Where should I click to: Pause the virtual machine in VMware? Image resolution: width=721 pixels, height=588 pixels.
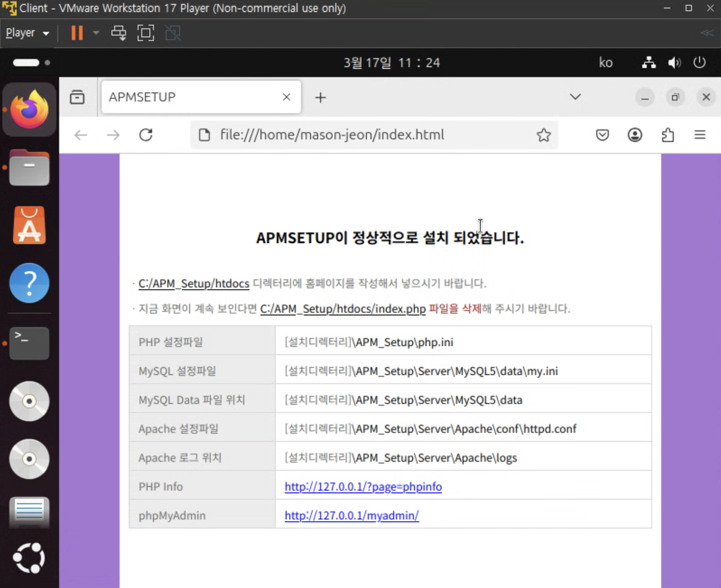tap(77, 33)
